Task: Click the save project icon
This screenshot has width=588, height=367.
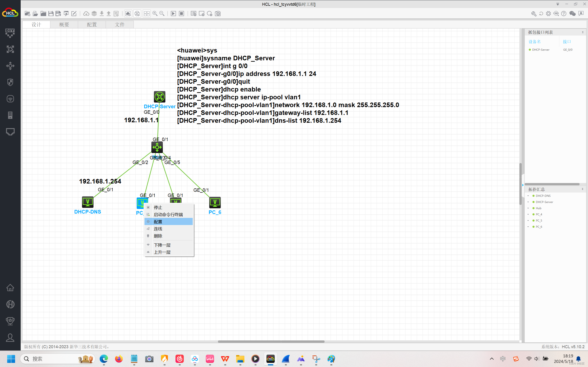Action: tap(51, 14)
